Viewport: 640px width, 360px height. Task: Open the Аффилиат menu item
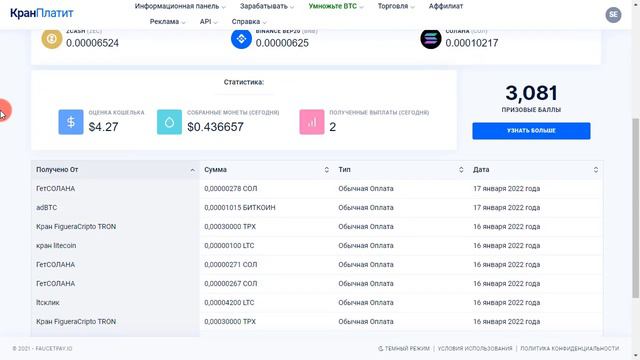pyautogui.click(x=446, y=6)
